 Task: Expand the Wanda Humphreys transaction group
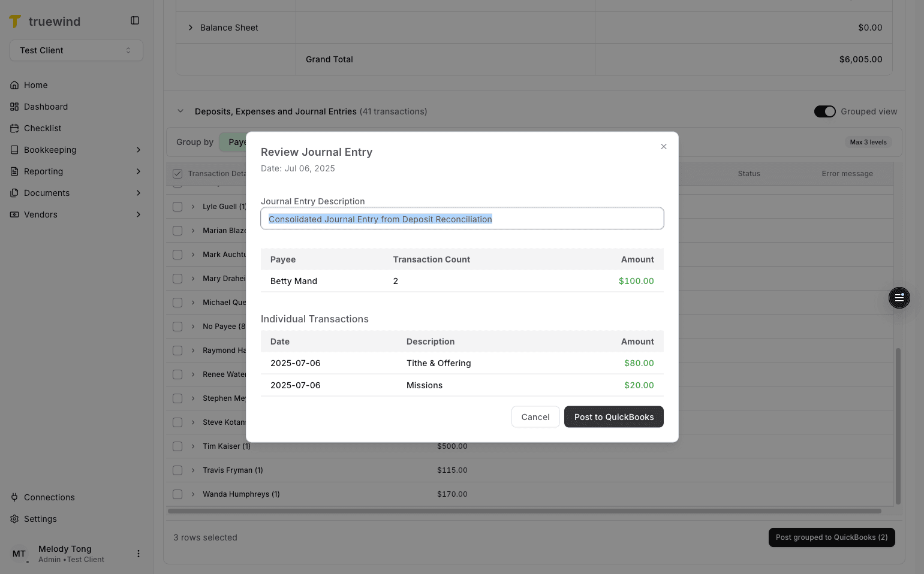pyautogui.click(x=192, y=494)
